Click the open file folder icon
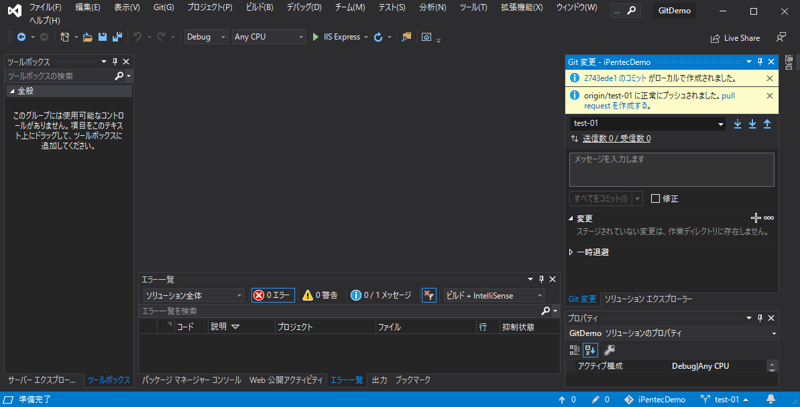Viewport: 800px width, 407px height. (x=88, y=37)
